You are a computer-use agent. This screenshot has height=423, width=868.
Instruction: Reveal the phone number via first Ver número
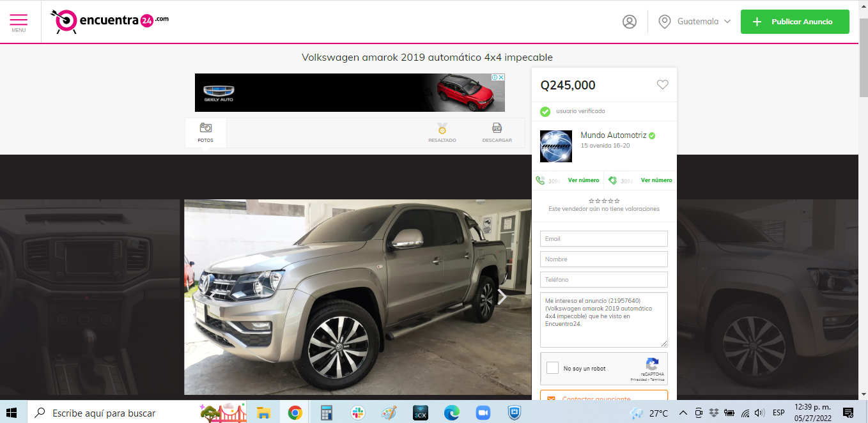pos(584,180)
